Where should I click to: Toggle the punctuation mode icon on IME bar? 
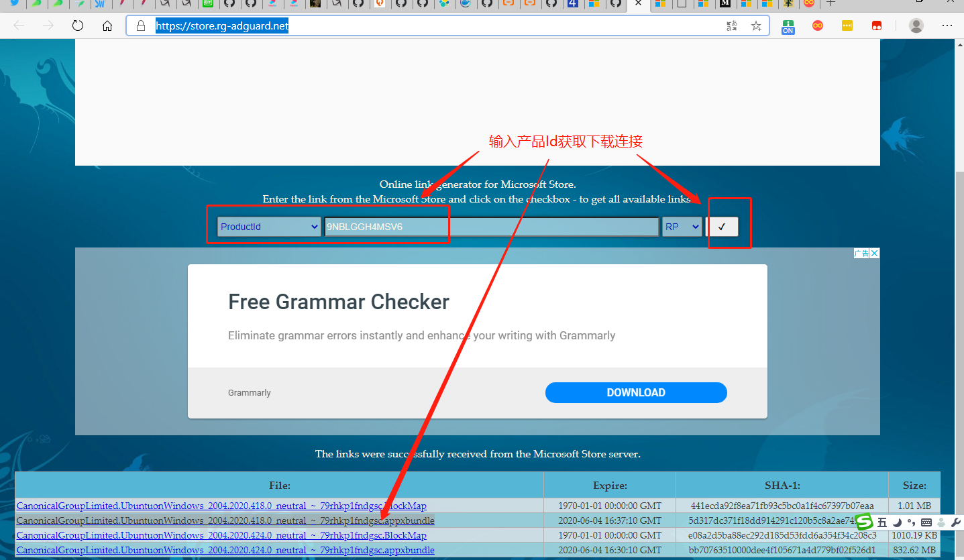pos(911,522)
